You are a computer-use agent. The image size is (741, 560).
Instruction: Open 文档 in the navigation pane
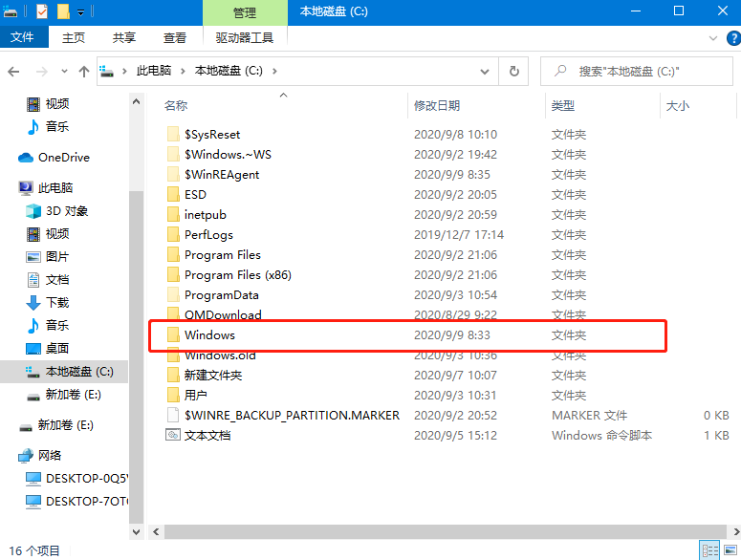[47, 280]
